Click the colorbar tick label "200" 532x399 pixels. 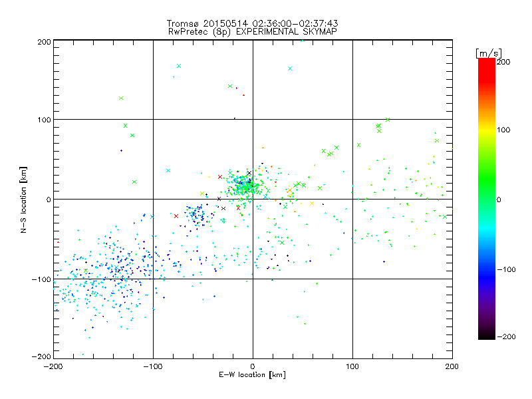coord(503,62)
